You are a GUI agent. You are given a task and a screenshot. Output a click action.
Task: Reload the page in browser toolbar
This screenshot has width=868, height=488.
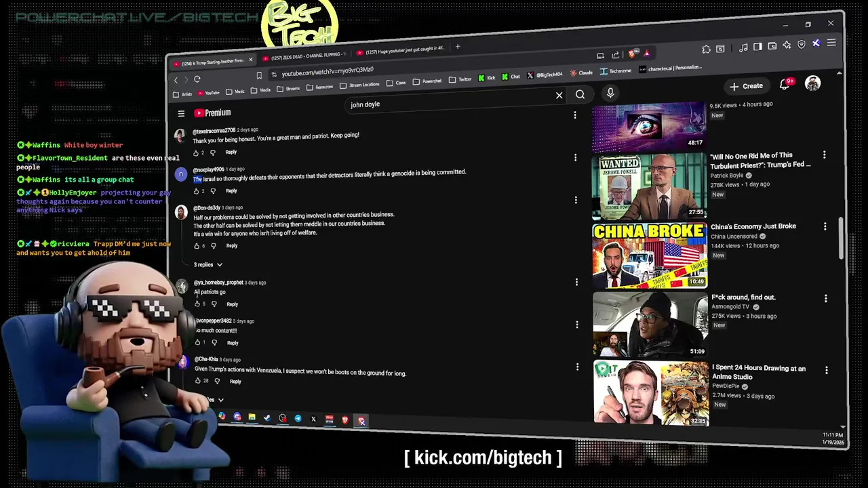coord(197,79)
